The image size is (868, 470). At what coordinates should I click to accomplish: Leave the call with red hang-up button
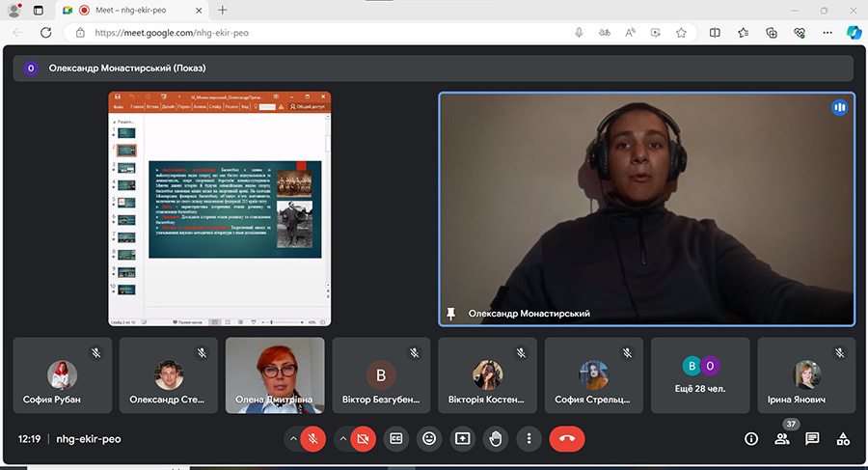567,439
